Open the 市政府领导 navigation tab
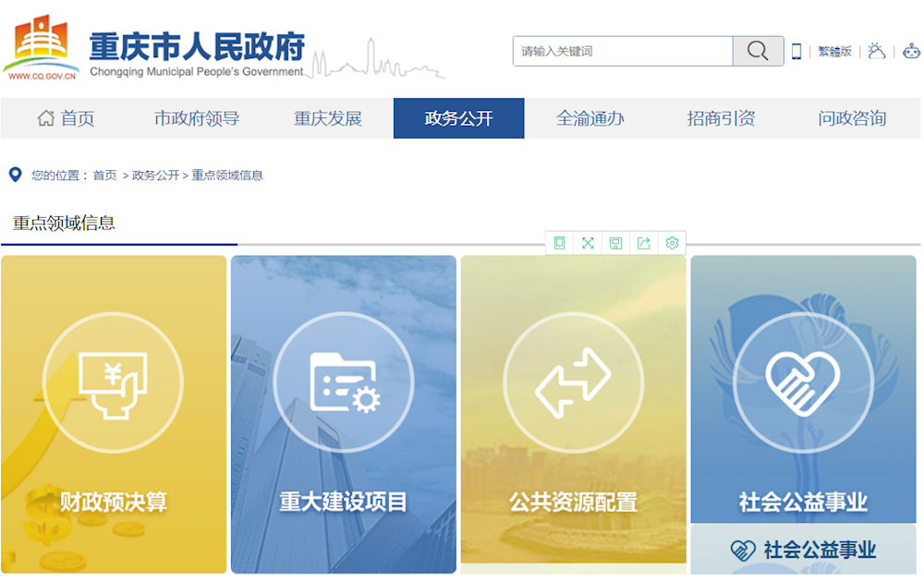Image resolution: width=924 pixels, height=582 pixels. [197, 118]
